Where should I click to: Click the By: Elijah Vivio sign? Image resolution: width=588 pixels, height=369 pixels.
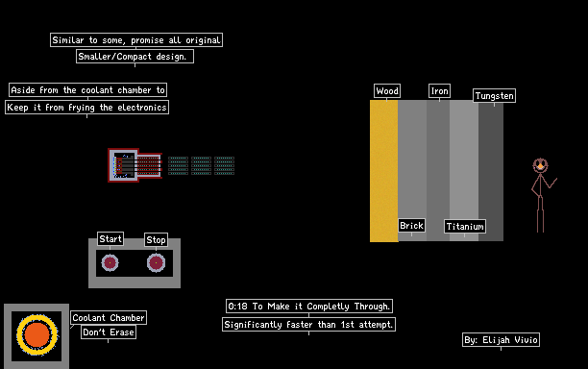(501, 340)
